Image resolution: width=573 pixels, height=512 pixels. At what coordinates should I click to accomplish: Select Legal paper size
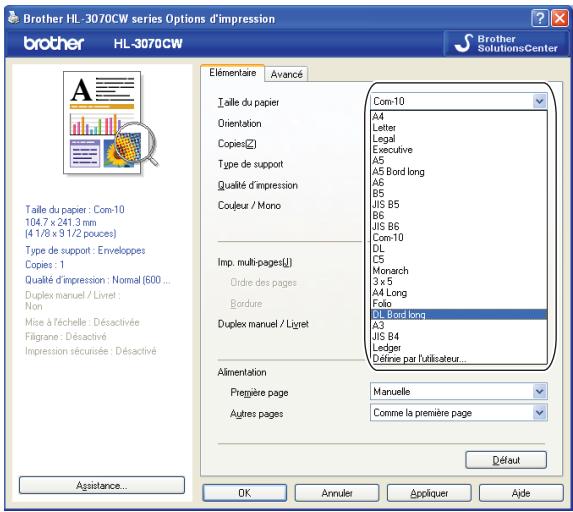[x=459, y=139]
